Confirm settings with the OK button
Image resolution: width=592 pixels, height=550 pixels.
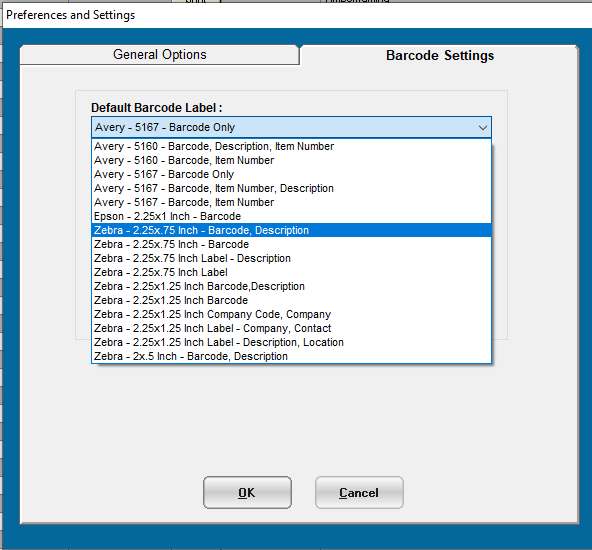(247, 493)
